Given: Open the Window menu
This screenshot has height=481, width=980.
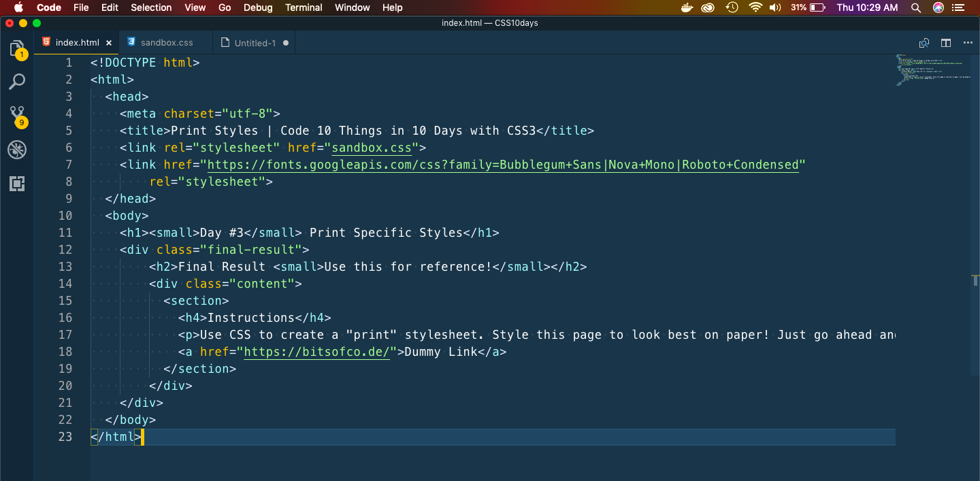Looking at the screenshot, I should click(353, 7).
